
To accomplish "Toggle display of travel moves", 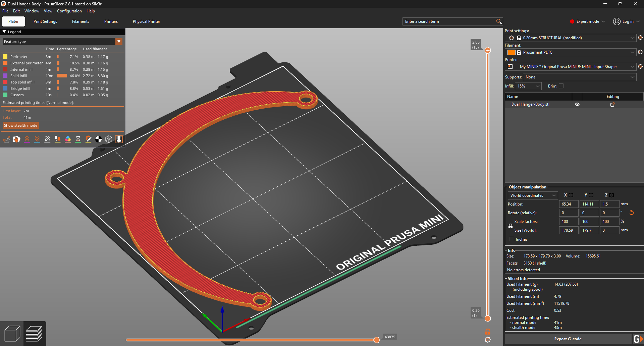I will click(7, 139).
